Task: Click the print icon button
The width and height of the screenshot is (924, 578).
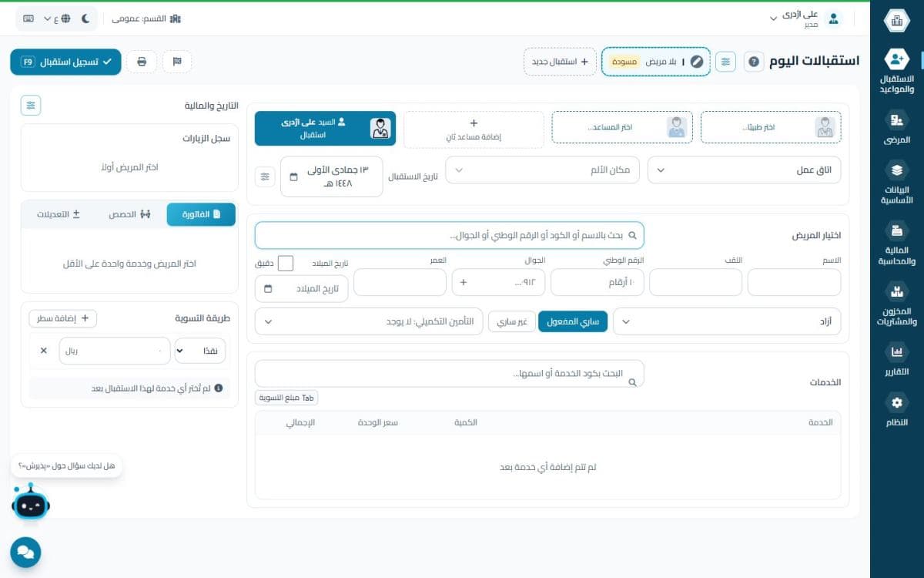Action: 142,62
